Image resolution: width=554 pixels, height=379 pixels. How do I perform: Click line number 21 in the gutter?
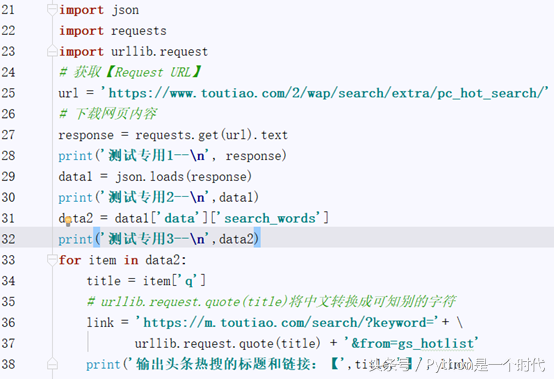pos(8,10)
